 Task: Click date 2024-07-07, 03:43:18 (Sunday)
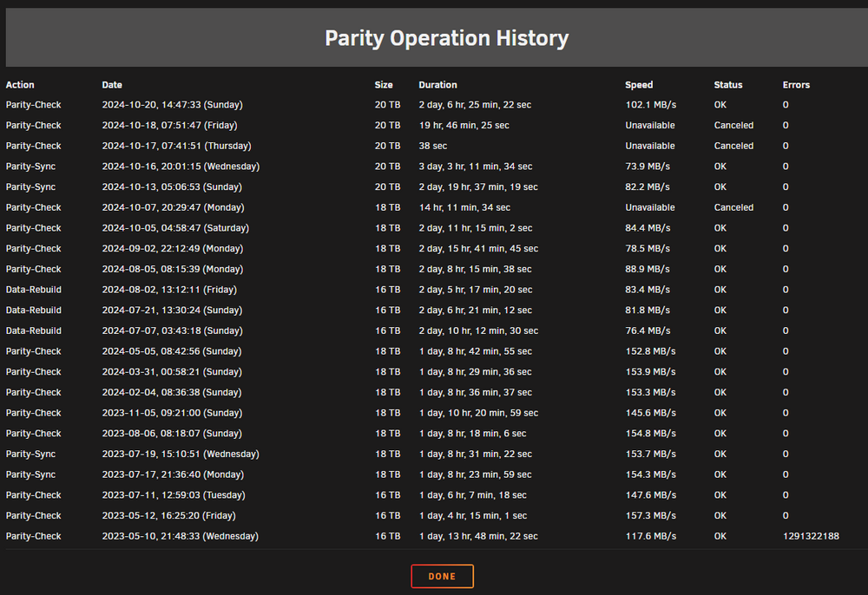(x=172, y=330)
